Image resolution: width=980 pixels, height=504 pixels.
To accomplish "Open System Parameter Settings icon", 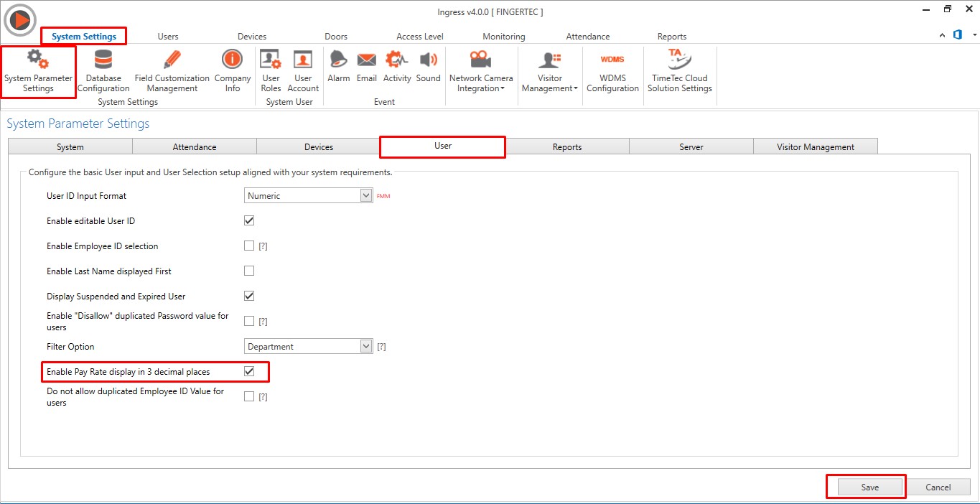I will (x=38, y=71).
